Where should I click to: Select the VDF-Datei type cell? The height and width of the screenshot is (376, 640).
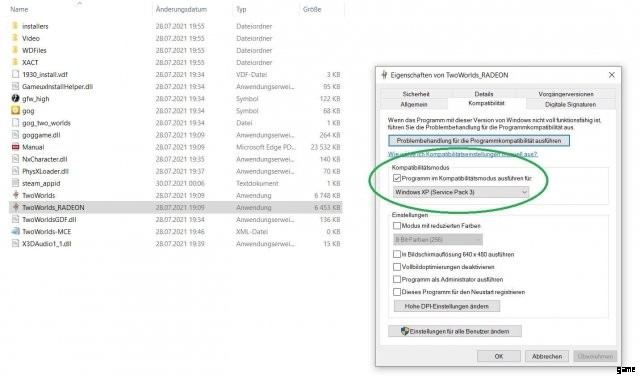[251, 74]
